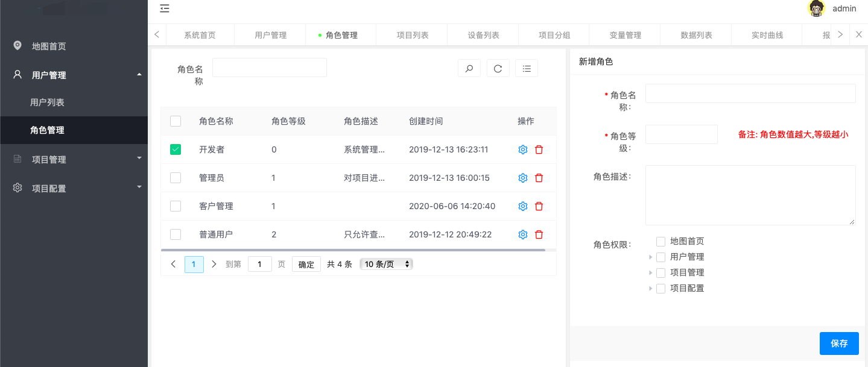Viewport: 868px width, 367px height.
Task: Open settings gear for 普通用户 row
Action: click(x=523, y=234)
